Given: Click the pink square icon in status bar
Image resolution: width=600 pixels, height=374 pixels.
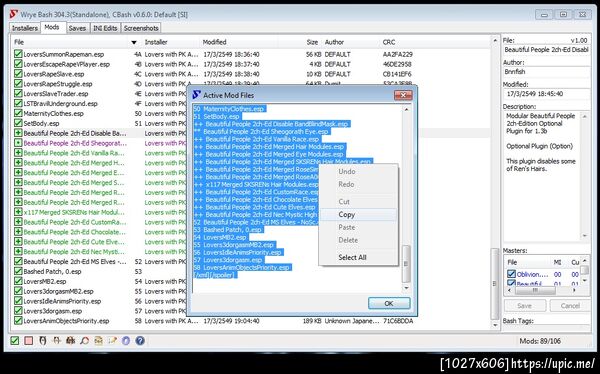Looking at the screenshot, I should click(x=29, y=340).
